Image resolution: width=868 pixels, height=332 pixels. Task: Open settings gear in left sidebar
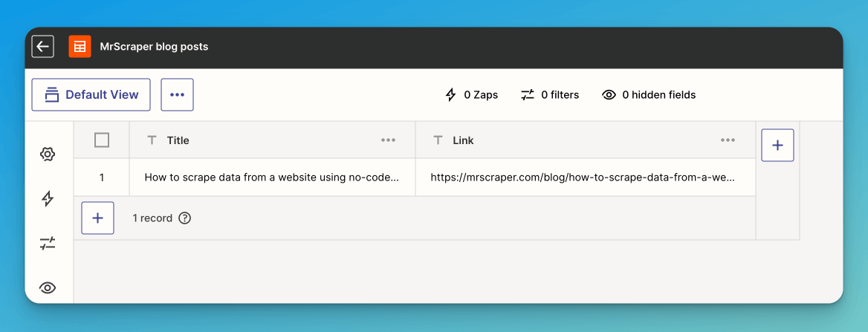pos(48,154)
